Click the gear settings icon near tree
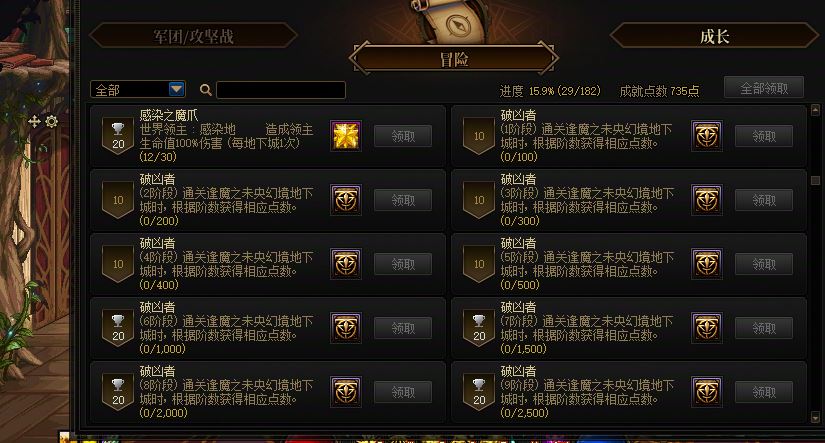 (x=52, y=122)
